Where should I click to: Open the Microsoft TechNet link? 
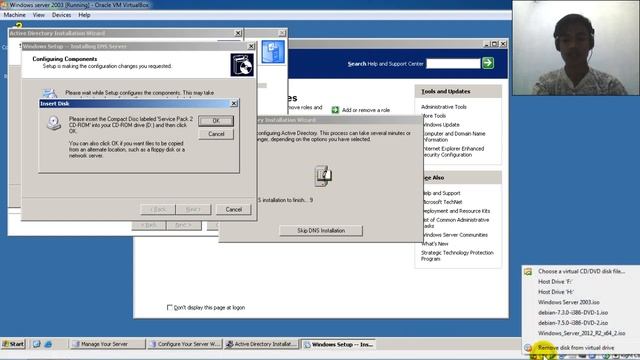click(x=442, y=202)
